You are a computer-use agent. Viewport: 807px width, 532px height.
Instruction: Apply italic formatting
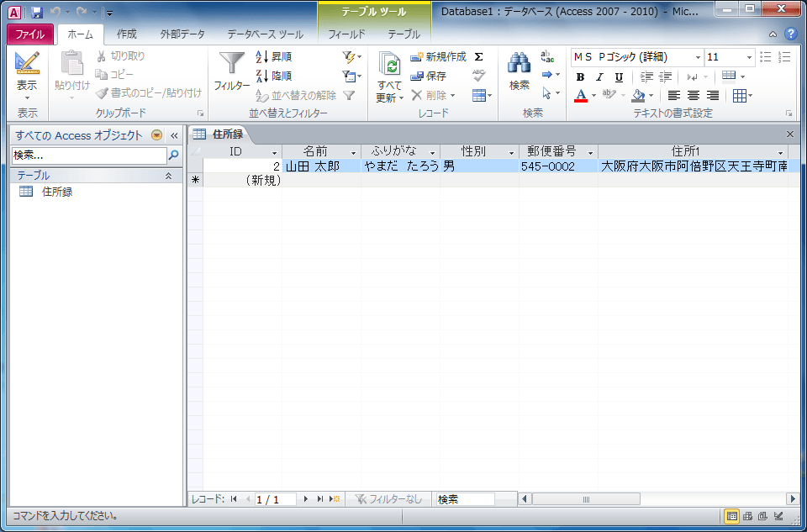pos(599,77)
